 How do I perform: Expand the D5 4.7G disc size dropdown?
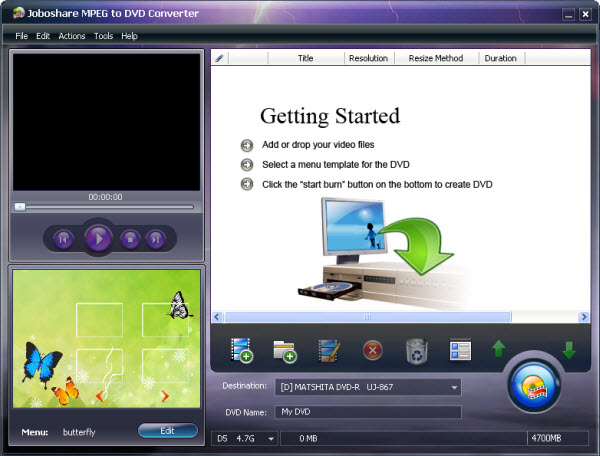(x=271, y=439)
